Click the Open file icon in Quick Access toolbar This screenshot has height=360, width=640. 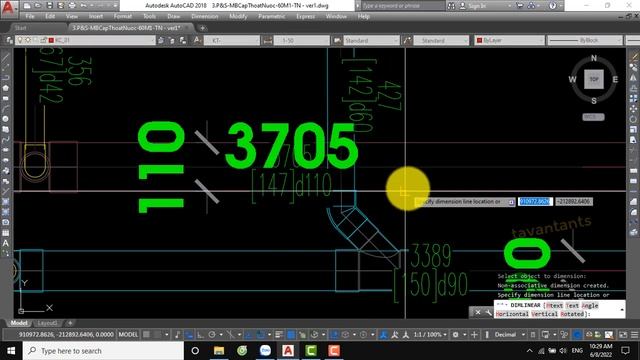(x=38, y=6)
